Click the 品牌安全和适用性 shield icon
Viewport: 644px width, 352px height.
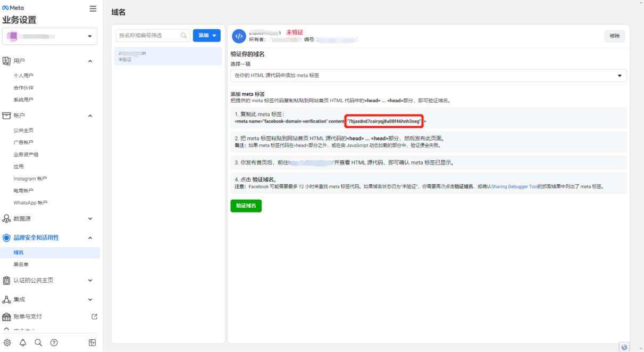pos(7,238)
